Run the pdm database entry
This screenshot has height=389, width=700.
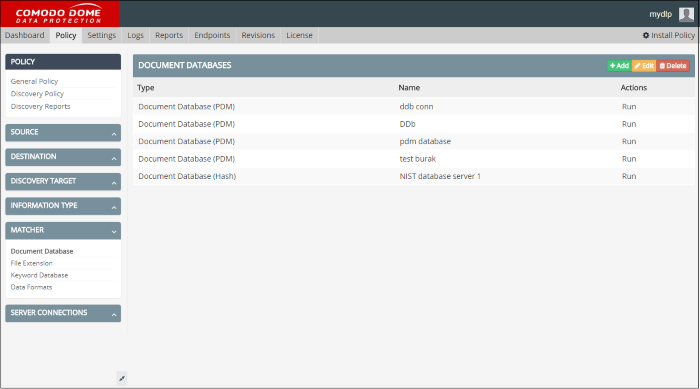click(x=629, y=142)
